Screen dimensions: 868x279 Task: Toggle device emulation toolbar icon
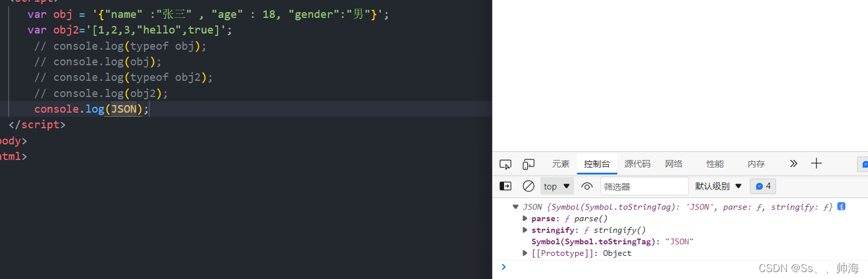tap(528, 164)
